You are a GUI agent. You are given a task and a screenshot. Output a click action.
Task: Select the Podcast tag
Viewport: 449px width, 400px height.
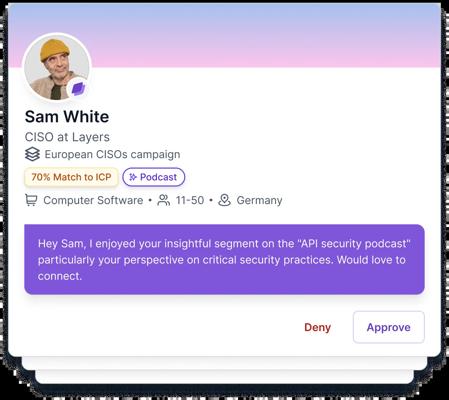point(153,177)
